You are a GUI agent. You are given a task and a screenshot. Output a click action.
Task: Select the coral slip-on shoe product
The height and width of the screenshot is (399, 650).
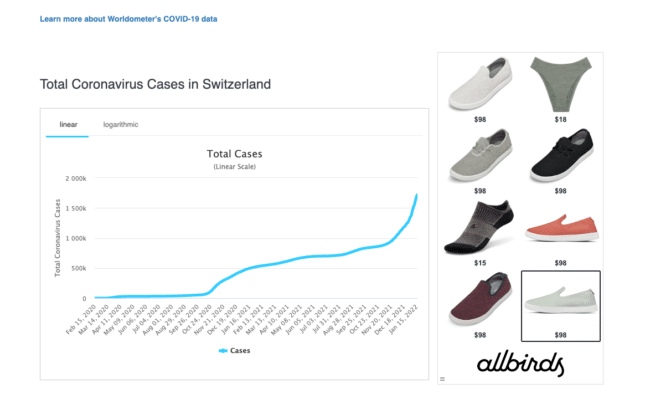tap(562, 227)
